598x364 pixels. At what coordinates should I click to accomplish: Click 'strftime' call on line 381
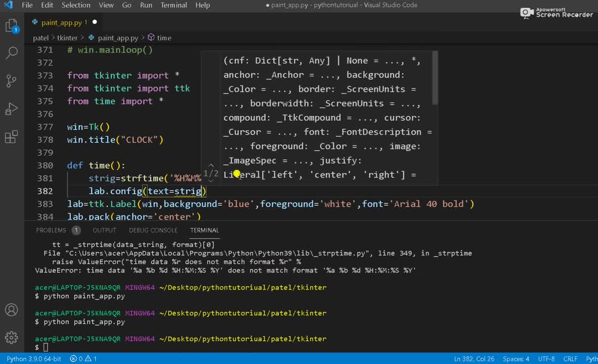(x=142, y=178)
